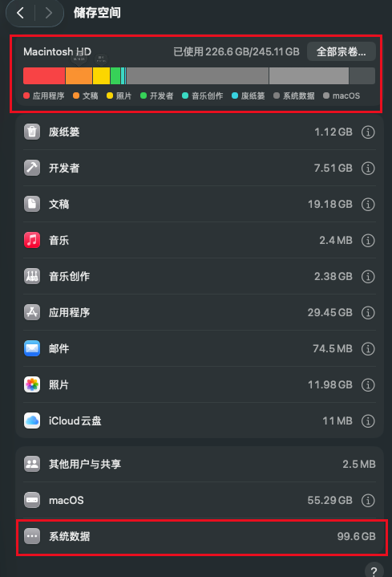Click the yellow 照片 bar segment
This screenshot has width=392, height=577.
[101, 75]
